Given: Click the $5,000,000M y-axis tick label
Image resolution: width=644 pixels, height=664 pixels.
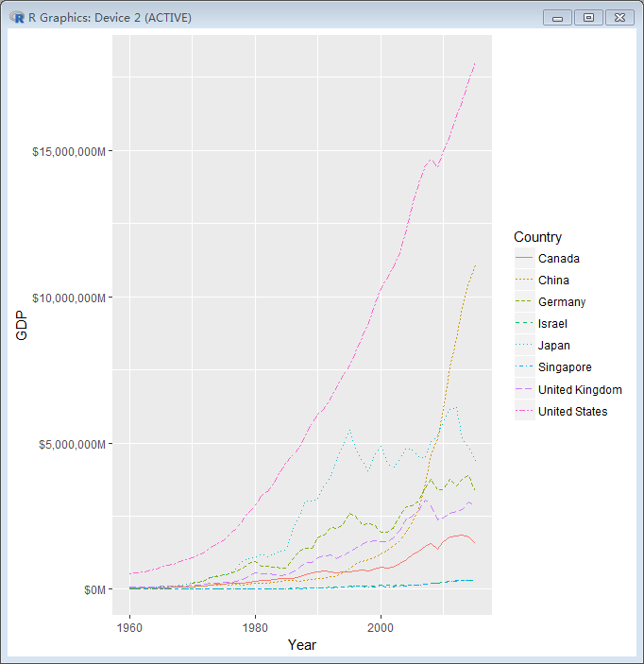Looking at the screenshot, I should [x=71, y=444].
